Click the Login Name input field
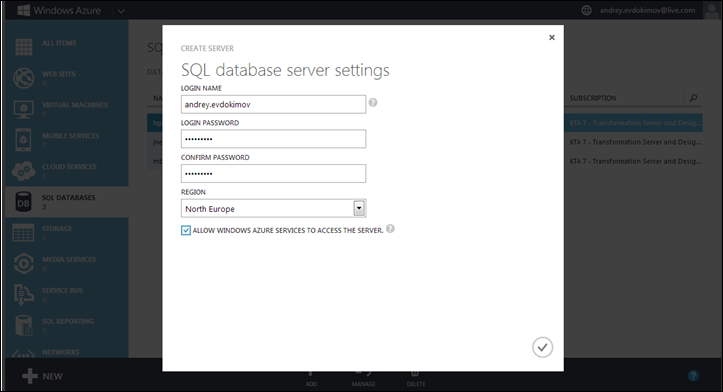The image size is (723, 392). (273, 105)
